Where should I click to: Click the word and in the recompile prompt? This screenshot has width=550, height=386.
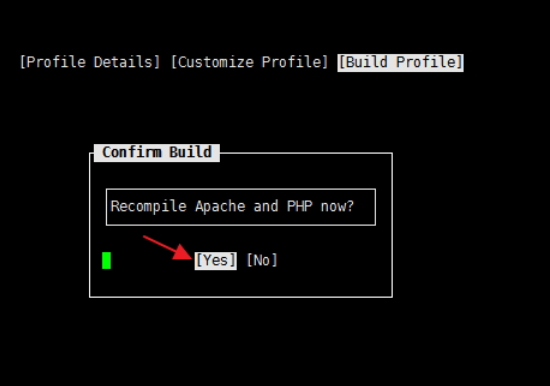[266, 206]
